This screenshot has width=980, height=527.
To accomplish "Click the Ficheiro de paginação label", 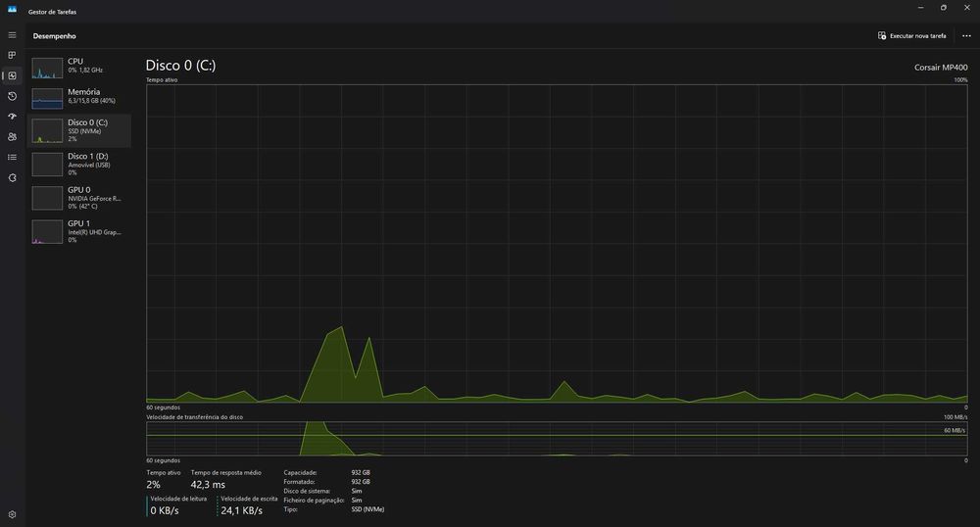I will pyautogui.click(x=314, y=501).
